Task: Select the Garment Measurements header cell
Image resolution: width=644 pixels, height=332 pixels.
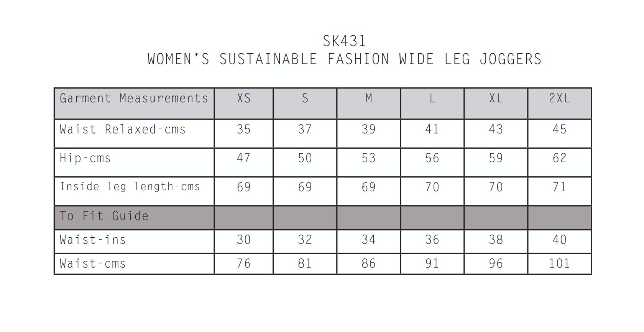Action: [134, 99]
